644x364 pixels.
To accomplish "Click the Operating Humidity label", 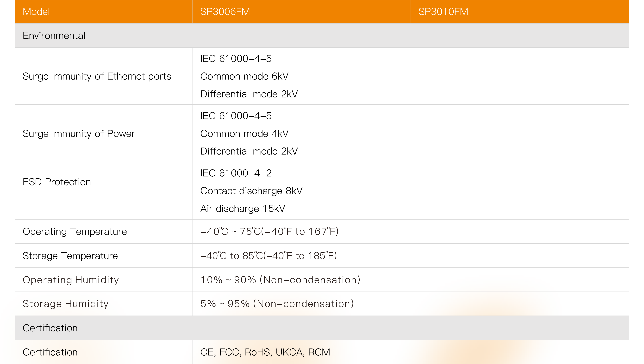I will click(71, 280).
